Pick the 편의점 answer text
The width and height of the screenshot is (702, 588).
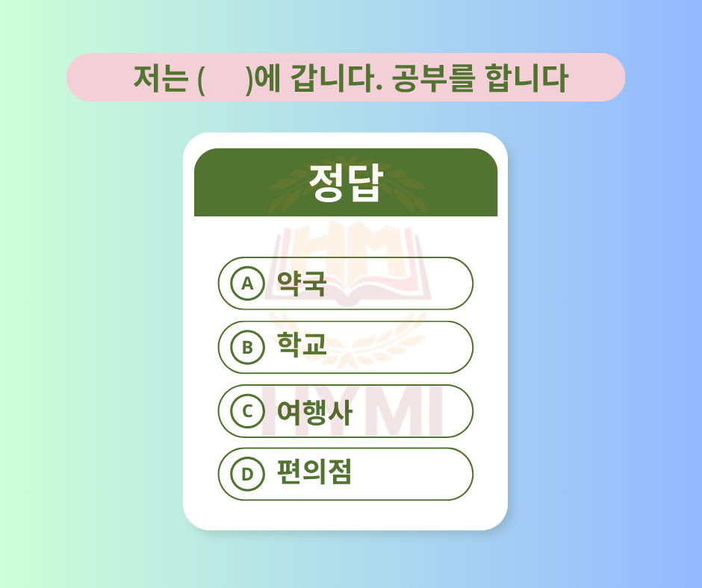tap(314, 471)
